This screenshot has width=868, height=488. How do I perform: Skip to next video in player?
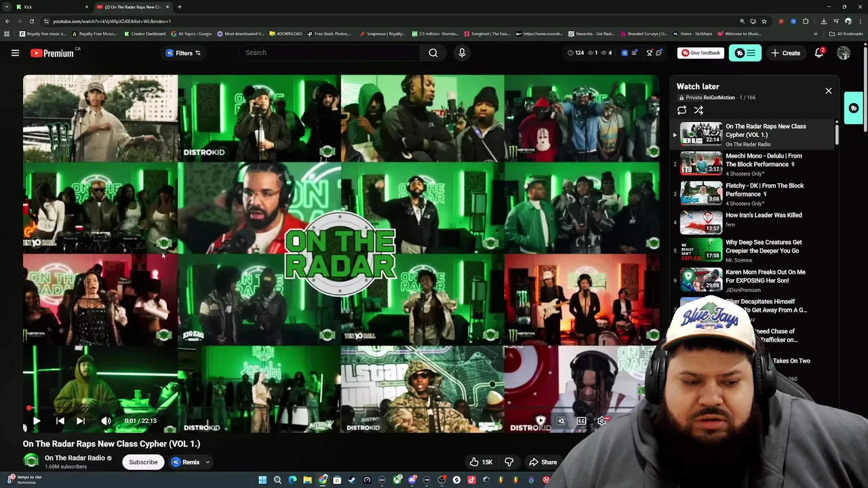pyautogui.click(x=80, y=421)
